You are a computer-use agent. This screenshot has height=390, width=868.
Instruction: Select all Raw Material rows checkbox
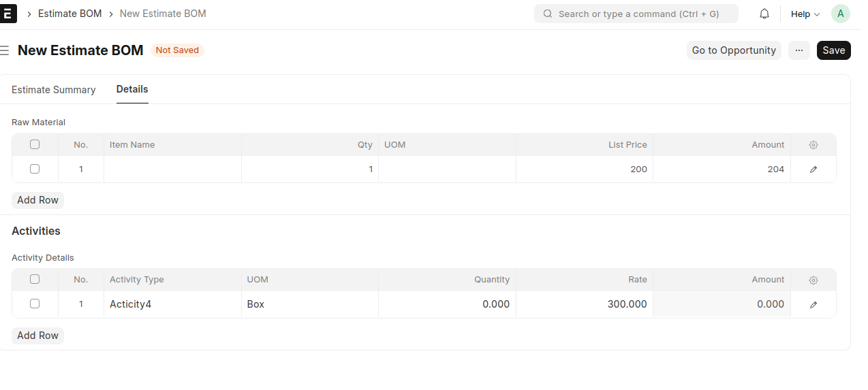tap(35, 144)
